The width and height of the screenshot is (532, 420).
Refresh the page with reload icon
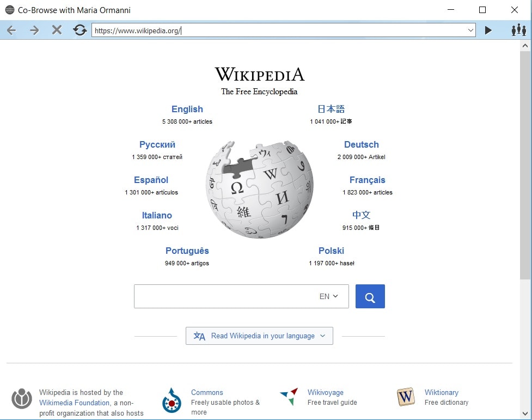(x=80, y=30)
